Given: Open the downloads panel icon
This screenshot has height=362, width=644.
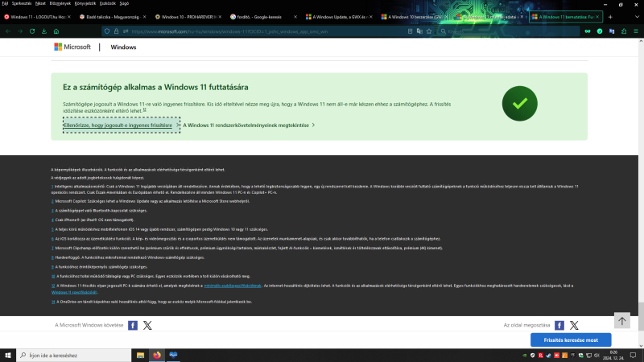Looking at the screenshot, I should tap(44, 31).
